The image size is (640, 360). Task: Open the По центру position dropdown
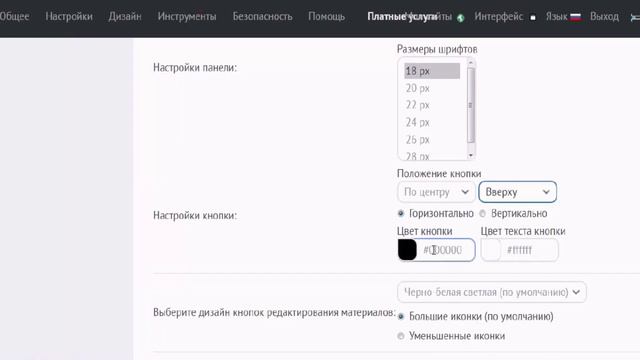[436, 192]
